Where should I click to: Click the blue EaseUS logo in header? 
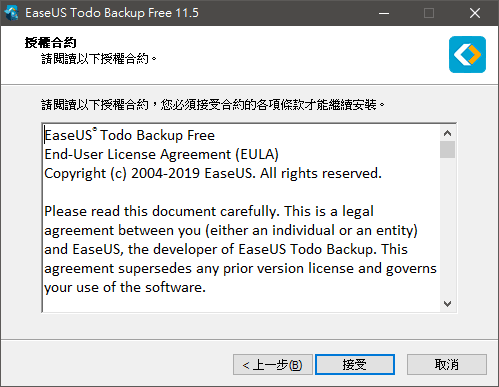click(467, 54)
